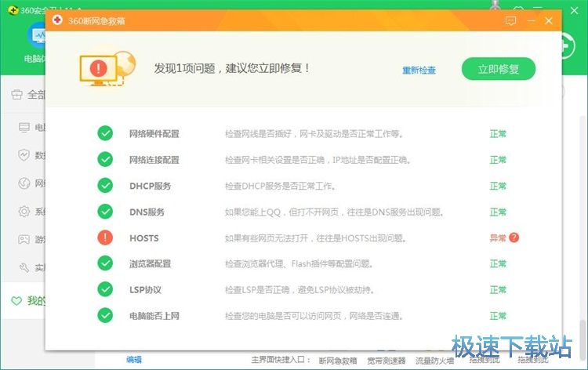Click the HOSTS description text about 网页无法打开
Viewport: 588px width, 370px height.
tap(315, 238)
